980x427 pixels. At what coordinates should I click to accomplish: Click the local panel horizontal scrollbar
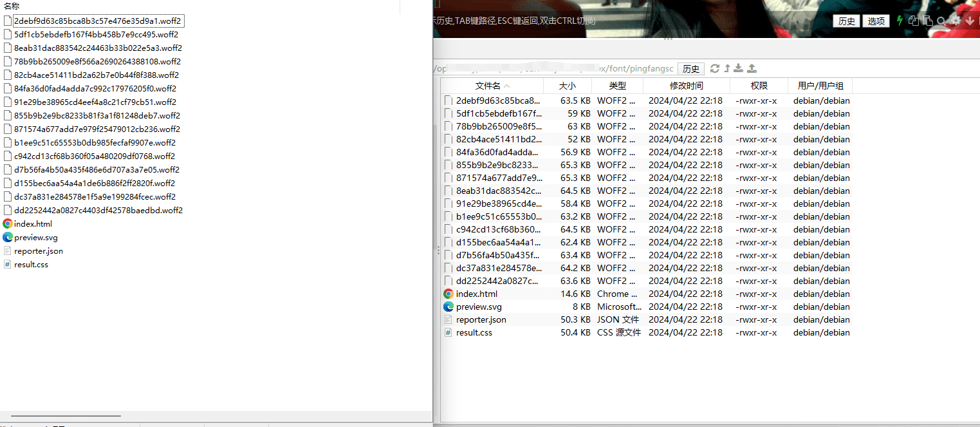click(66, 417)
